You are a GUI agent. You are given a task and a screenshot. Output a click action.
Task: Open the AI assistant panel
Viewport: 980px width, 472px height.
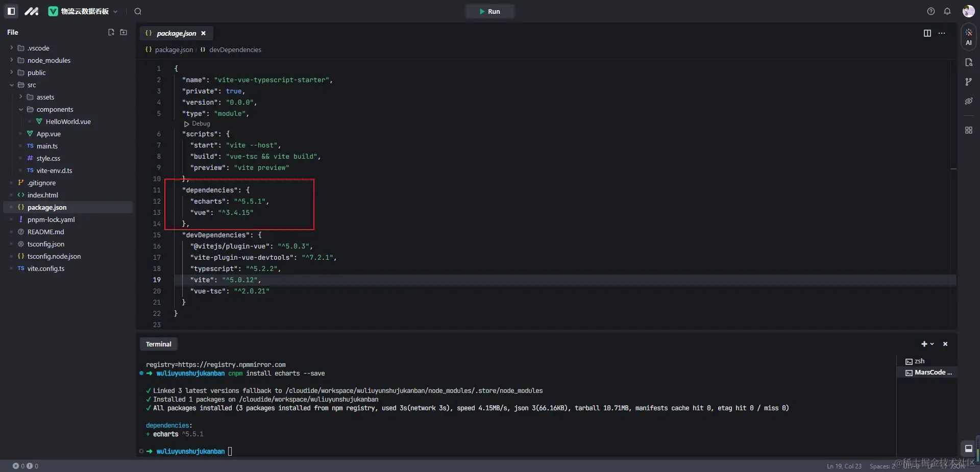click(969, 37)
